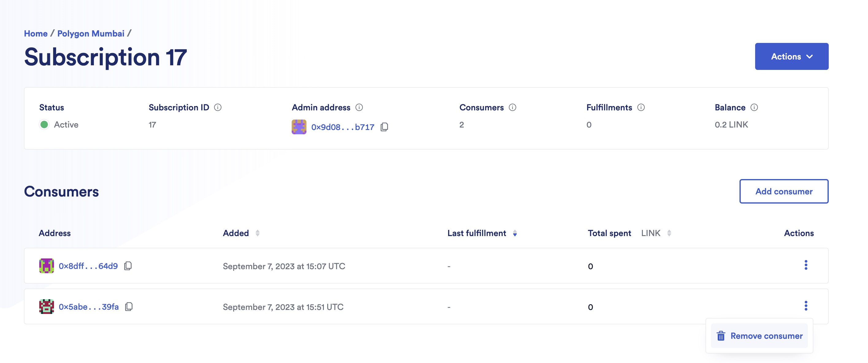Toggle sort order on the Added column
Image resolution: width=868 pixels, height=363 pixels.
[x=258, y=233]
